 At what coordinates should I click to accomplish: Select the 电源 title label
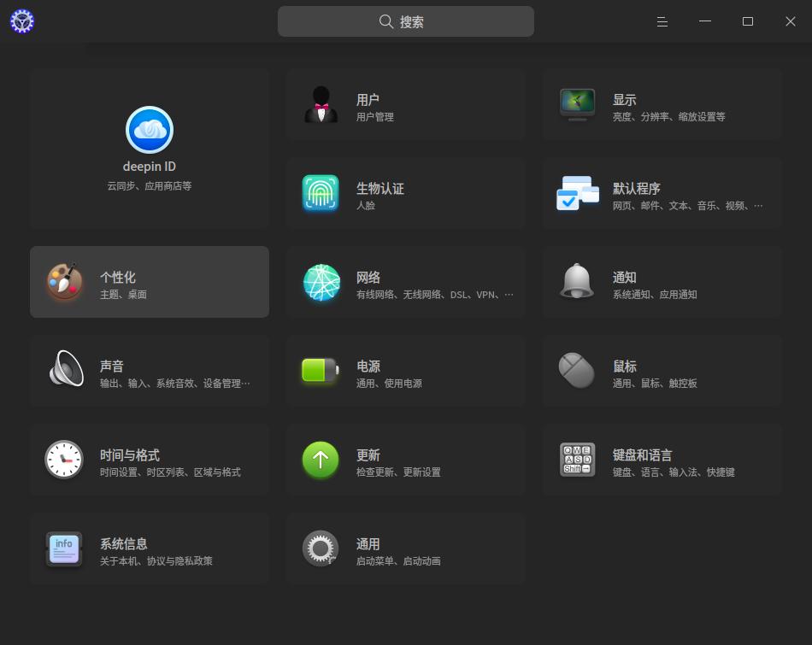(368, 366)
